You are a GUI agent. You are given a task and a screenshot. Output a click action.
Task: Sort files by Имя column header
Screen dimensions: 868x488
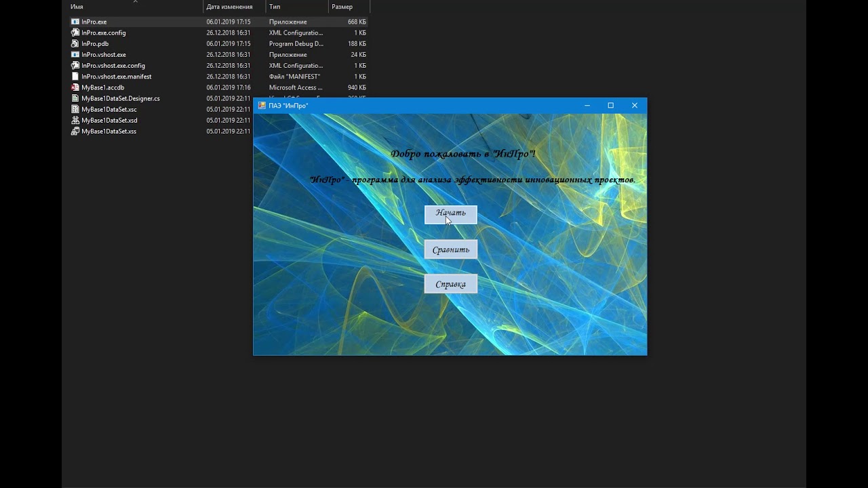[77, 7]
